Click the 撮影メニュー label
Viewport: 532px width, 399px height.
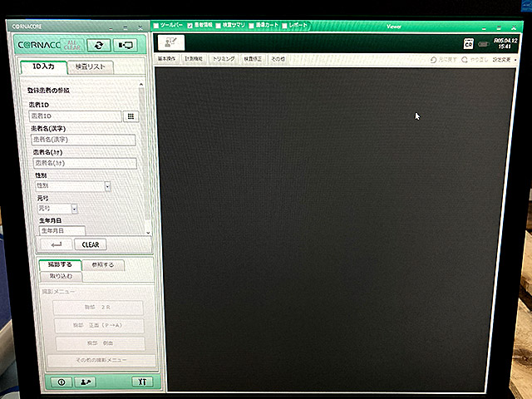pos(58,292)
